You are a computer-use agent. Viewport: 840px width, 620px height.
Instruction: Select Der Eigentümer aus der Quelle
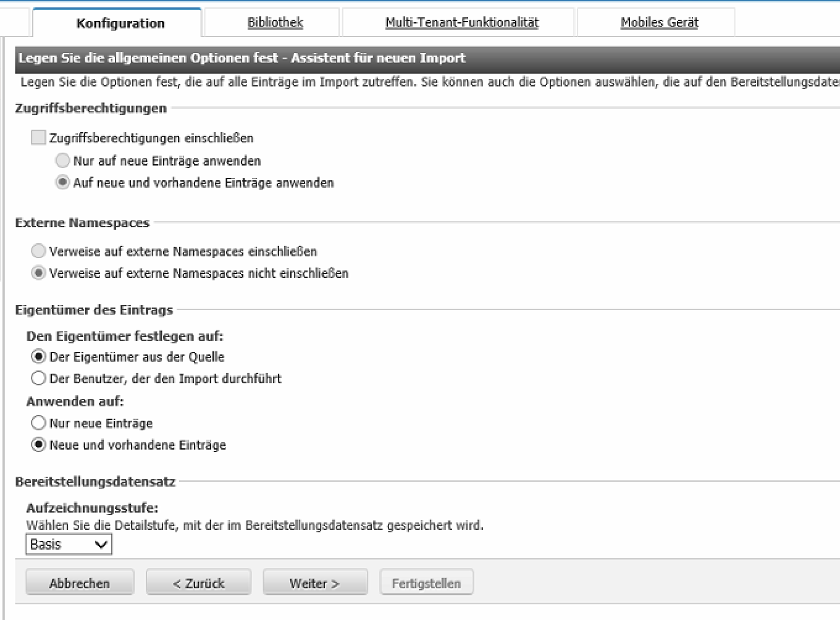click(x=38, y=356)
